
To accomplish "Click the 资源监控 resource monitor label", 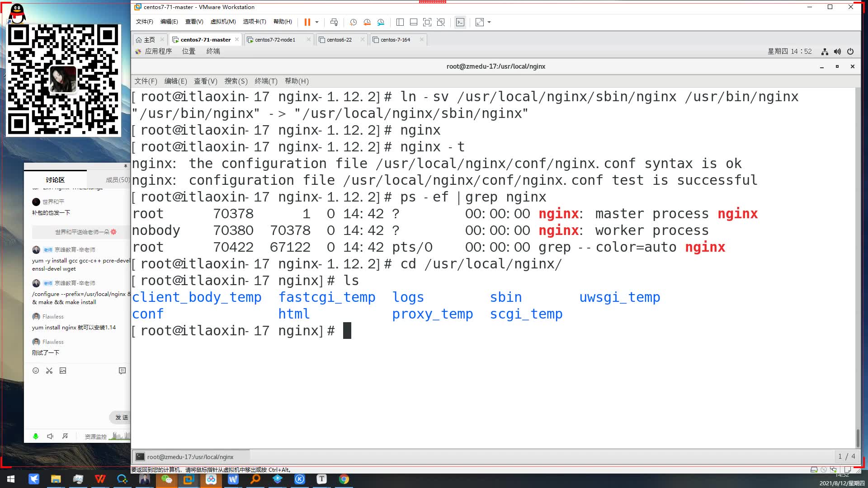I will coord(95,436).
